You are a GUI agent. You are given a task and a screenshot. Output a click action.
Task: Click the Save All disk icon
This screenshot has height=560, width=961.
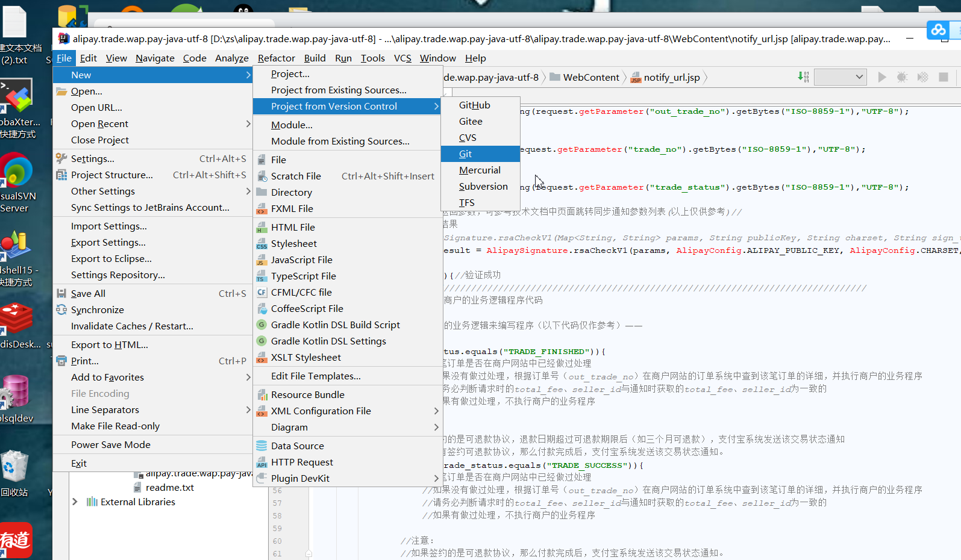[61, 293]
